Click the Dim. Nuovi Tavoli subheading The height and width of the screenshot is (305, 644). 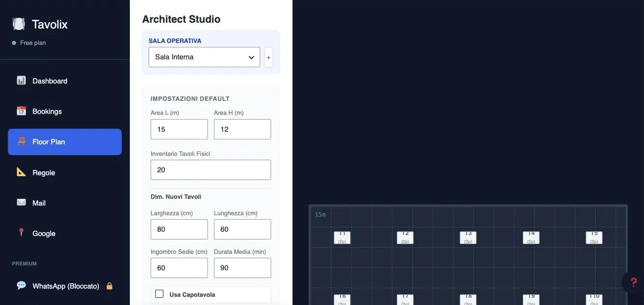[x=176, y=197]
